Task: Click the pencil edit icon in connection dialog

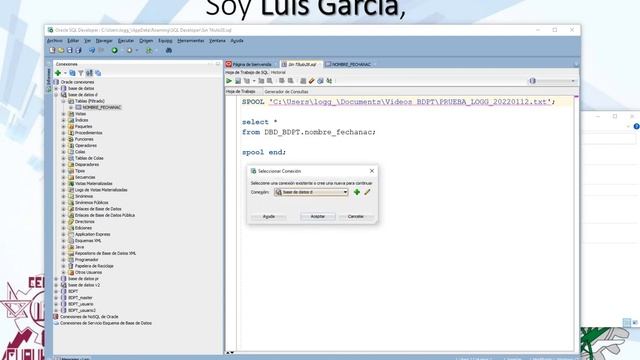Action: pos(367,192)
